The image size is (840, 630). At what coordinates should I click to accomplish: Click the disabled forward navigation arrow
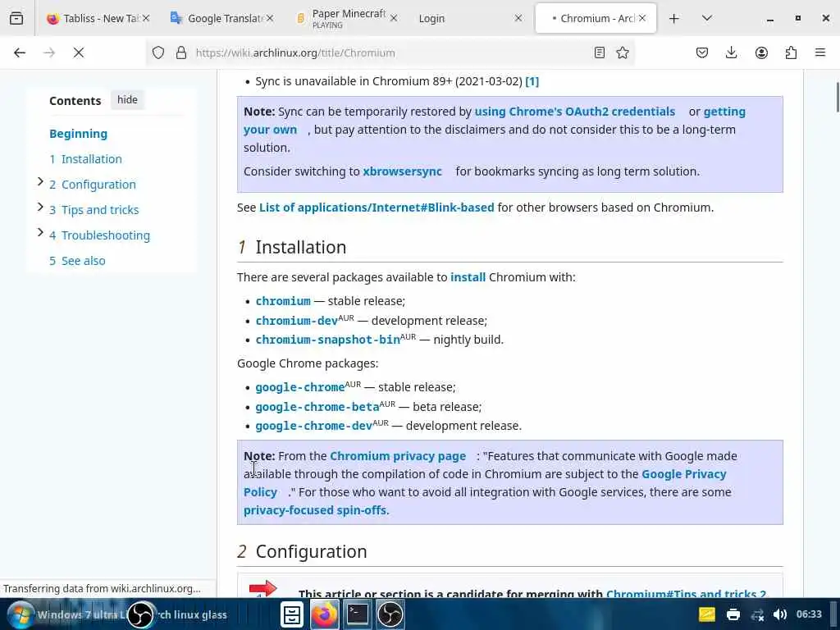click(x=49, y=52)
